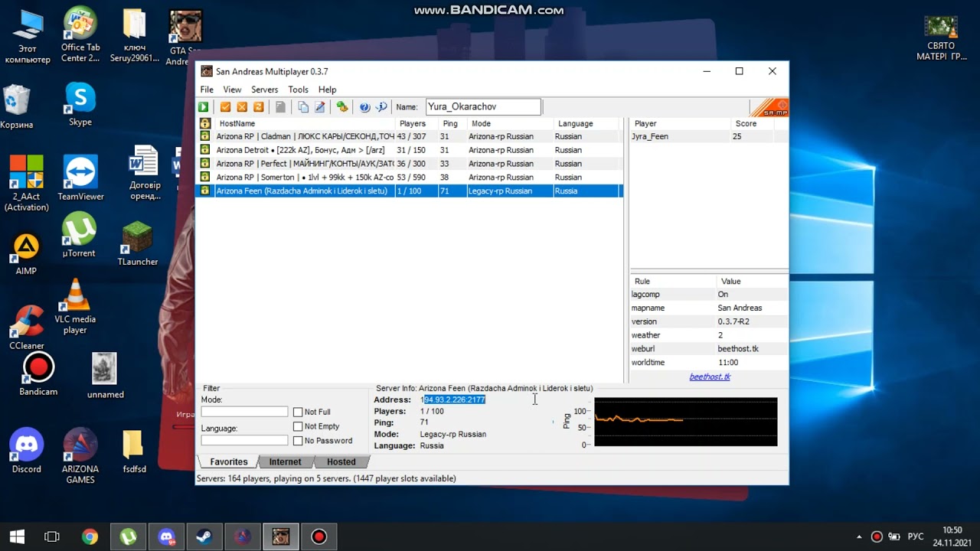Open TeamViewer desktop shortcut
This screenshot has width=980, height=551.
80,178
